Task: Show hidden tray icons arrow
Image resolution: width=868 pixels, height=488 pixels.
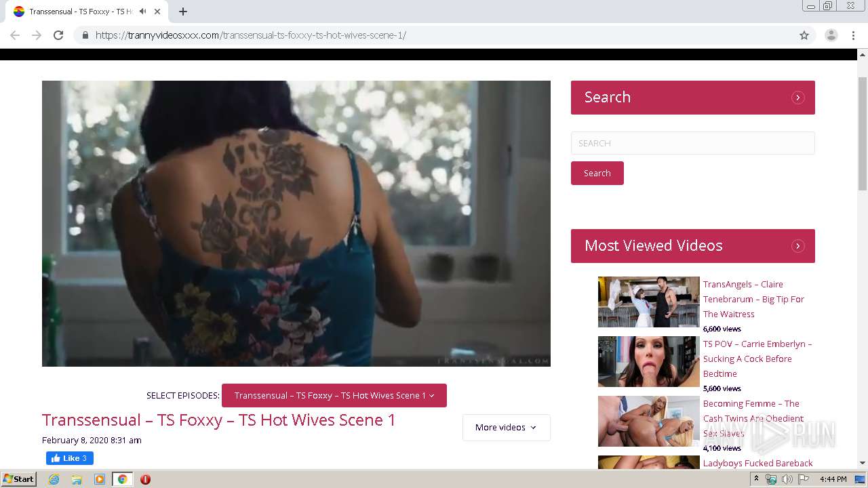Action: click(x=756, y=479)
